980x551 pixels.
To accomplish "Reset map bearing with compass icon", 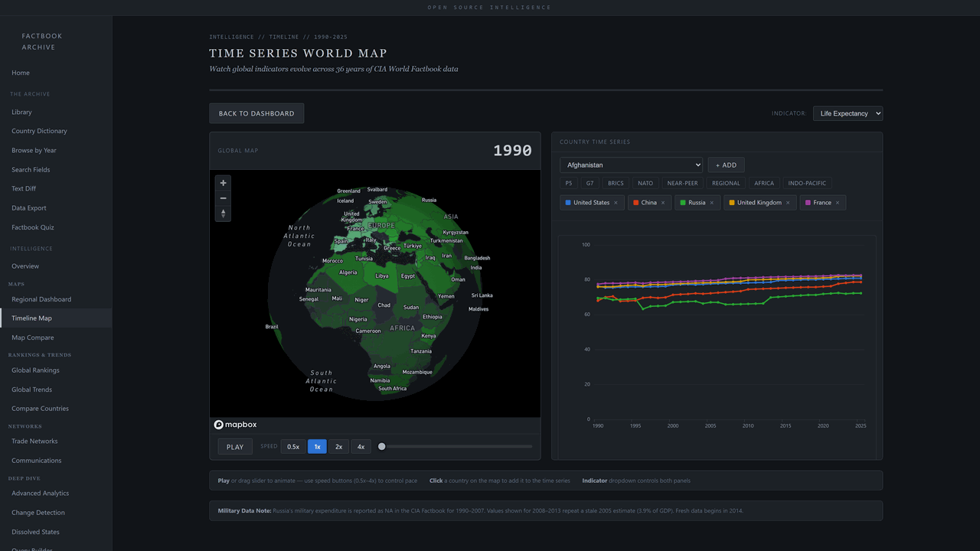I will 223,214.
